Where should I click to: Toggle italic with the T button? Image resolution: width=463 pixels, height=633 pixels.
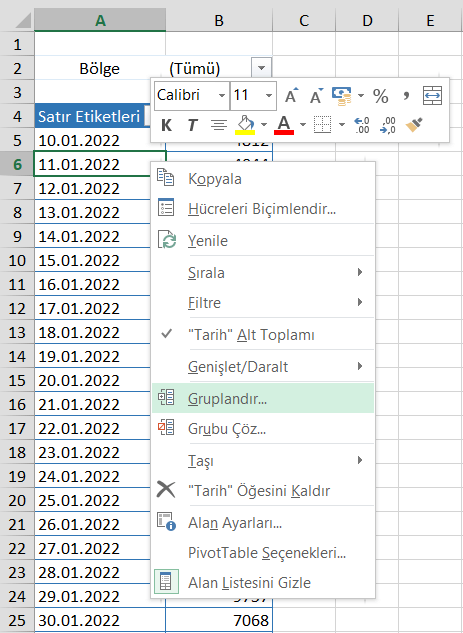(x=192, y=125)
